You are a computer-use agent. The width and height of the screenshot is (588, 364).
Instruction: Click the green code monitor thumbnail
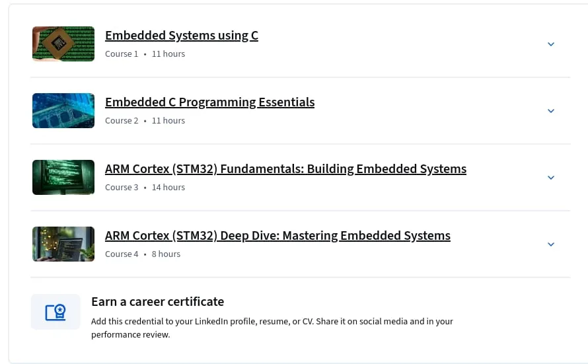[x=63, y=177]
